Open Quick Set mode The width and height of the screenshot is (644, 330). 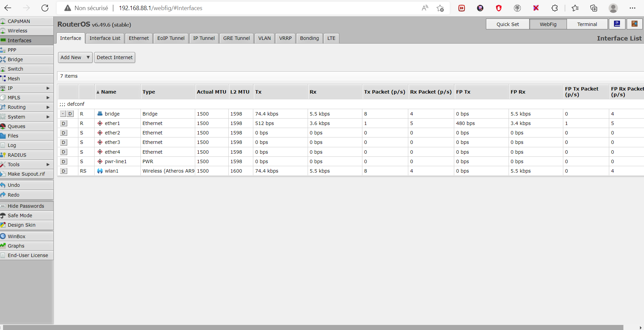click(x=508, y=24)
